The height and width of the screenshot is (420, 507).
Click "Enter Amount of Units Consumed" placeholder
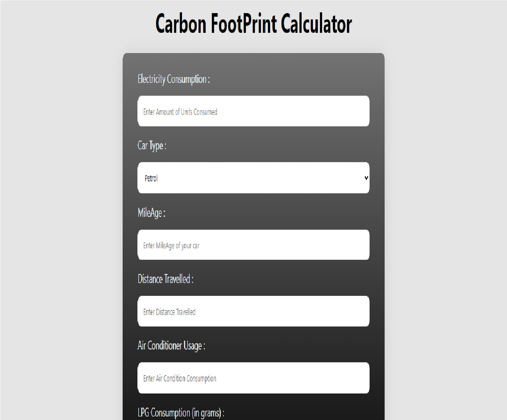[180, 112]
